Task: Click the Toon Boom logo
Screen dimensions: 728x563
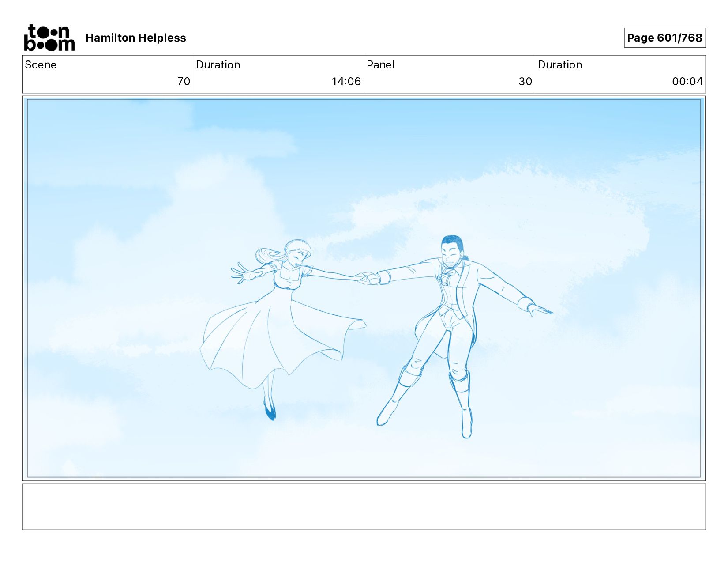Action: click(49, 38)
